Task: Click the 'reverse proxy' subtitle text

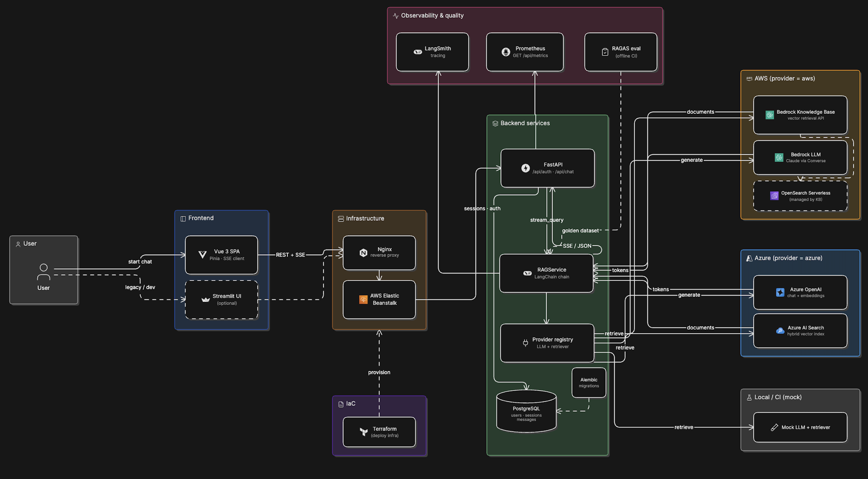Action: point(385,255)
